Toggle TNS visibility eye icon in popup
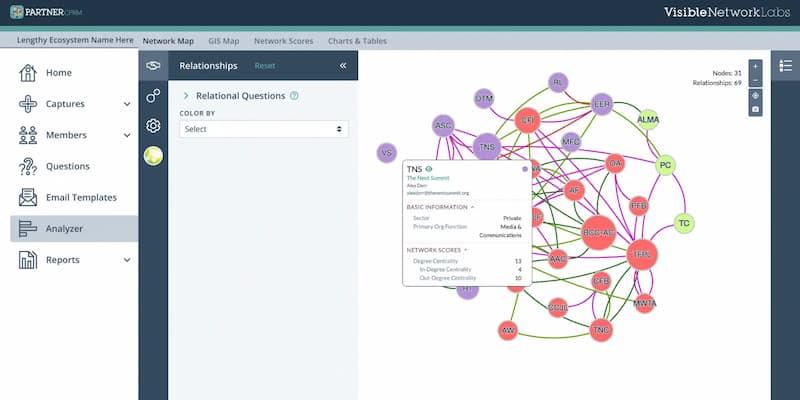The image size is (800, 400). (x=429, y=168)
